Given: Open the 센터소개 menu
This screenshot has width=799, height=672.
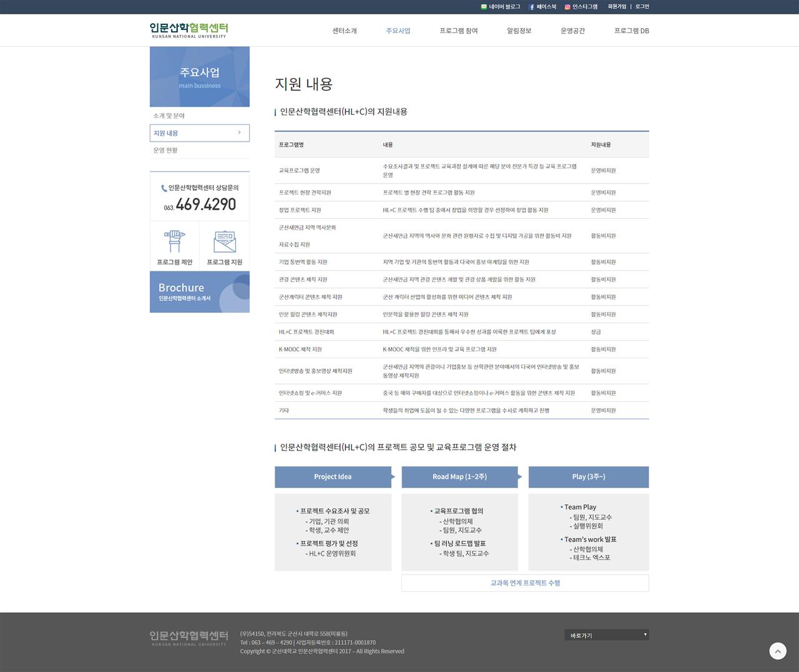Looking at the screenshot, I should click(x=345, y=31).
